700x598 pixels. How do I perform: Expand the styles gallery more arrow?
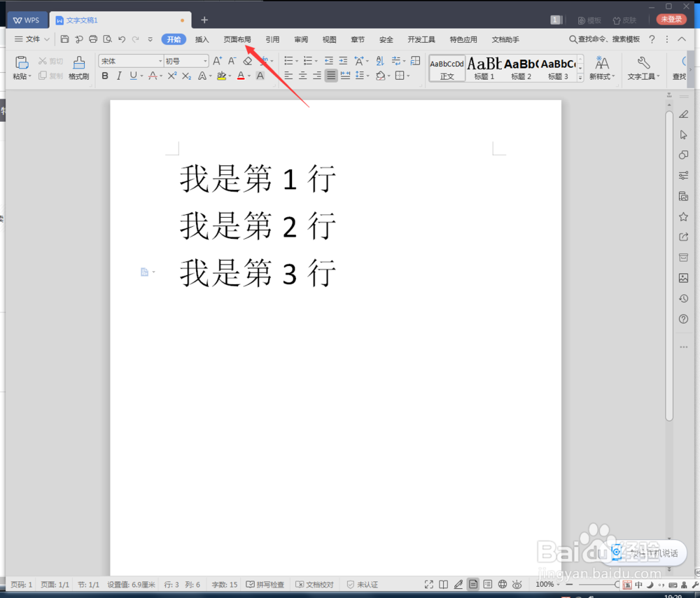pos(580,77)
